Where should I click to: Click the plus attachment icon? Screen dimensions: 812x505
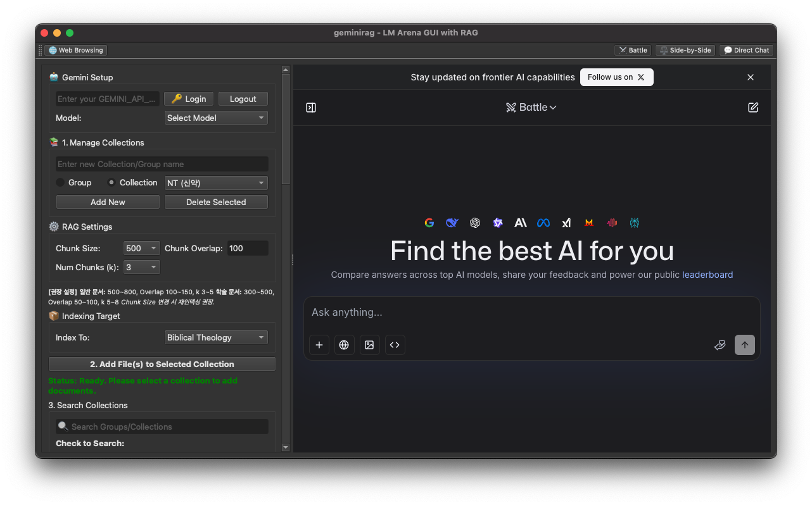(x=319, y=345)
